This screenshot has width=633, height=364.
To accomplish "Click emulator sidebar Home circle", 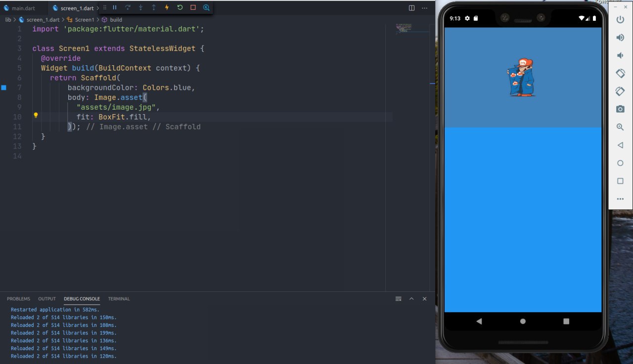I will (x=620, y=163).
